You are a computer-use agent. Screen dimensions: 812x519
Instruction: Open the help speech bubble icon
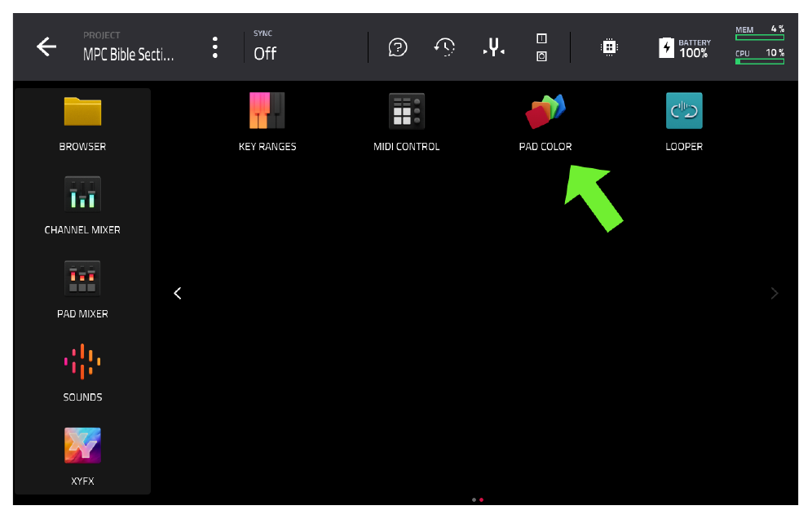[398, 47]
